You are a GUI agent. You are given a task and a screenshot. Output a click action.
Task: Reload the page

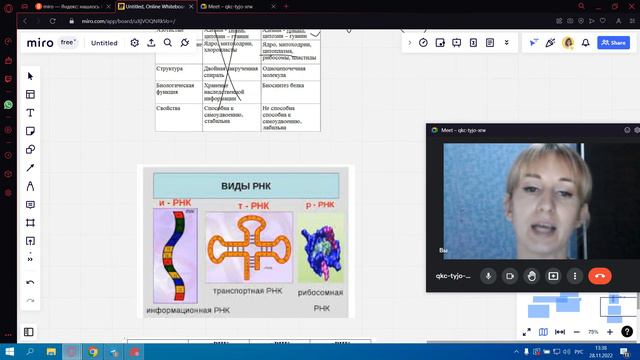[53, 21]
